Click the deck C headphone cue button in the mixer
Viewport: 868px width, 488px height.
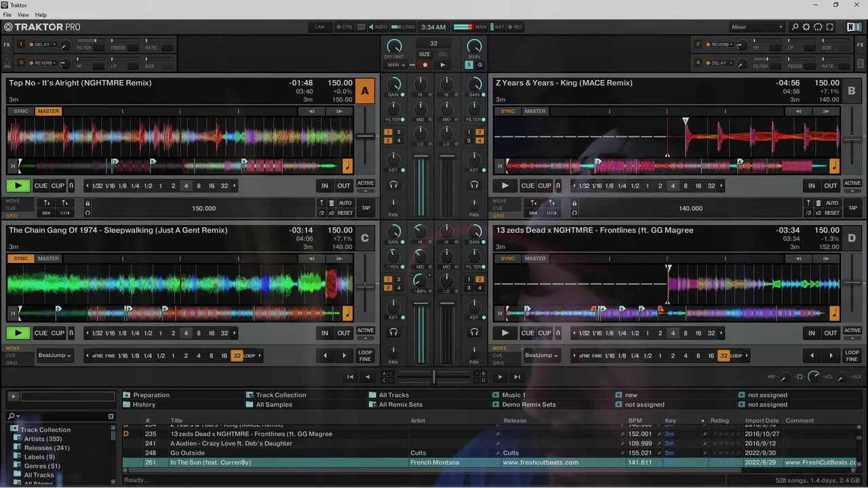393,331
